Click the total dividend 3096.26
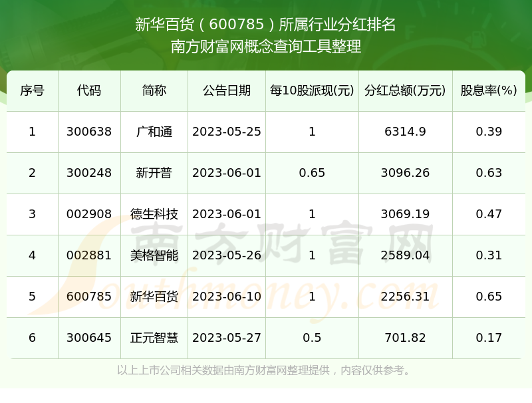Screen dimensions: 532x403 [405, 173]
